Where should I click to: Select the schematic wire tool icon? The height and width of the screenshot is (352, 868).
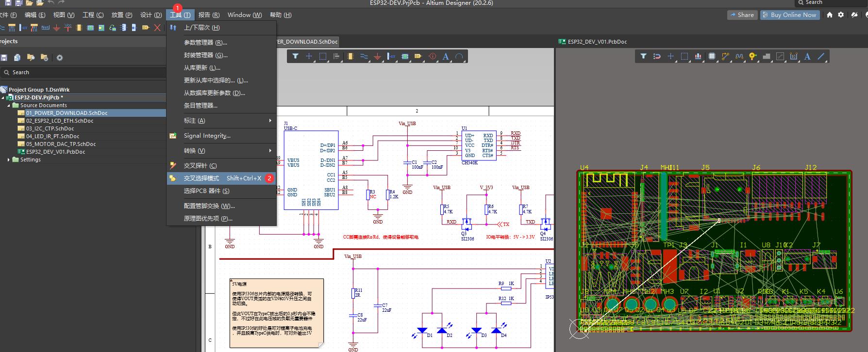coord(364,57)
